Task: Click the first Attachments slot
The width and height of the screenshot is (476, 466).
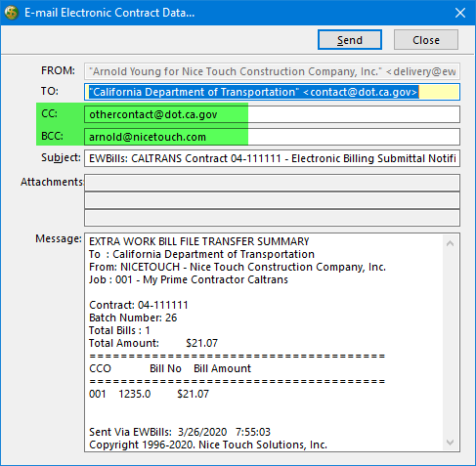Action: click(x=272, y=183)
